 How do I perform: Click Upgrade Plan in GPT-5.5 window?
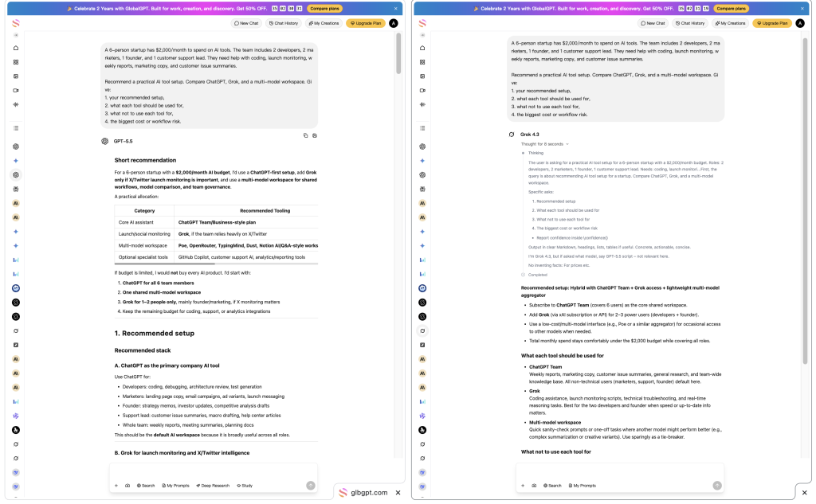tap(365, 23)
